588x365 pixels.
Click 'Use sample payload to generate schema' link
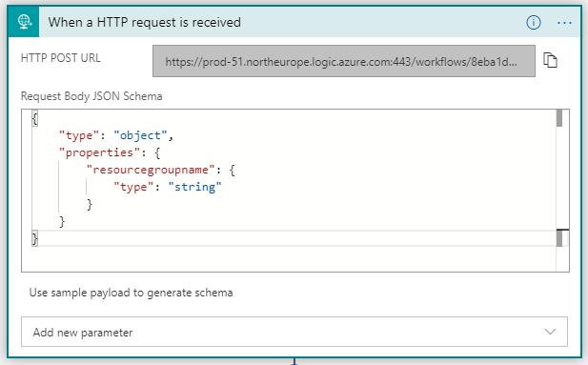[131, 293]
